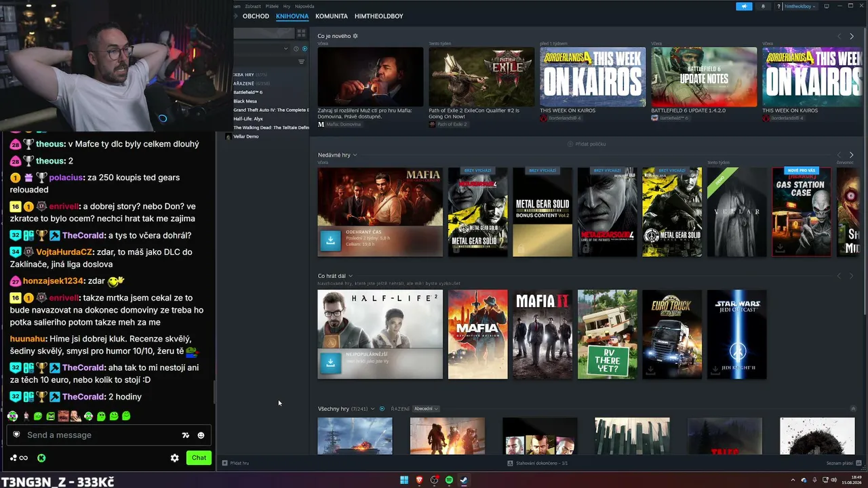
Task: Open the Gas Station Case game cover
Action: click(x=802, y=212)
